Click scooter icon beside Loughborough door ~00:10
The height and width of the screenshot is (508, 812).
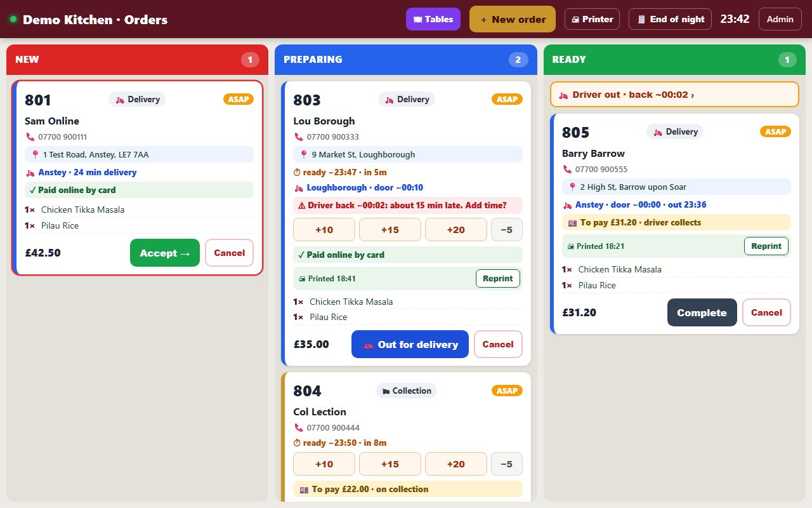[x=299, y=188]
